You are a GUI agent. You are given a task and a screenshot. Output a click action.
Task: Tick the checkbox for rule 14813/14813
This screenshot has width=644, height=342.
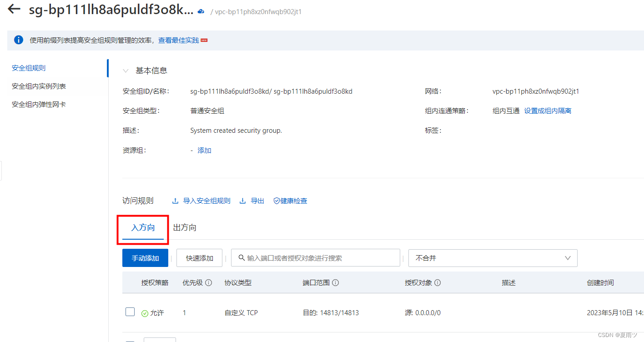tap(130, 312)
